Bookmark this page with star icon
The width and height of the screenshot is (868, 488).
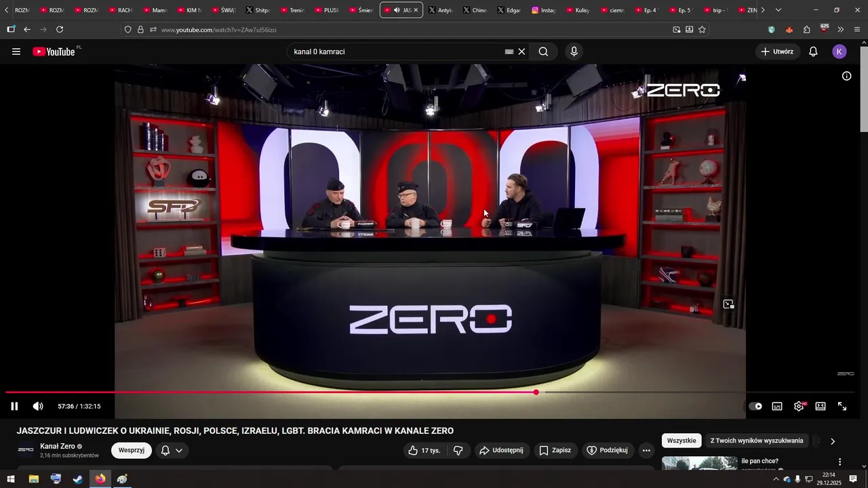702,30
